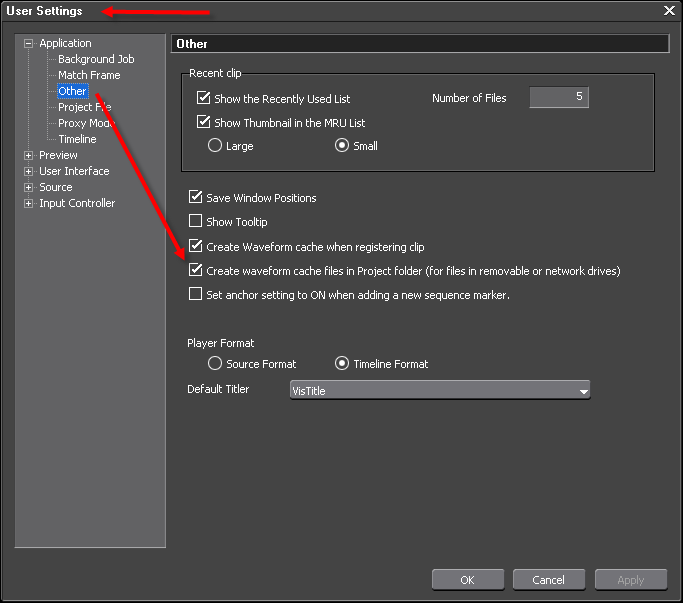
Task: Select Timeline under Application
Action: 77,139
